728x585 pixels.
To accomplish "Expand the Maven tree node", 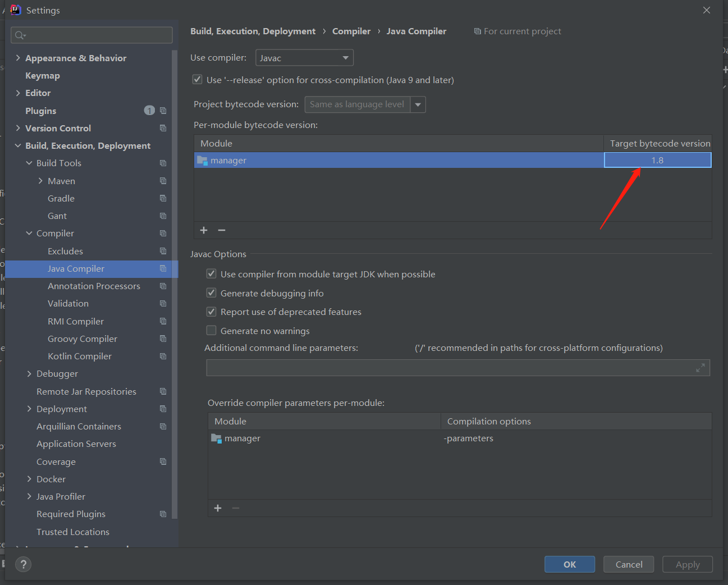I will pos(40,181).
